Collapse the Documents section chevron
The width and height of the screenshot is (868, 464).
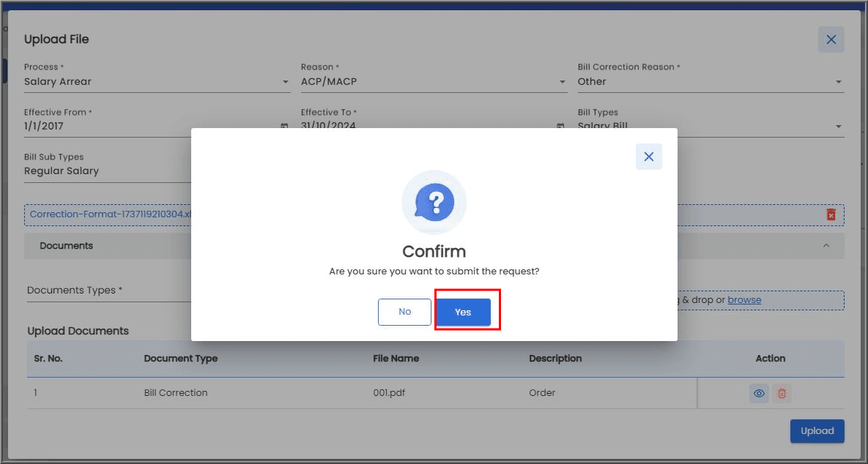[826, 246]
